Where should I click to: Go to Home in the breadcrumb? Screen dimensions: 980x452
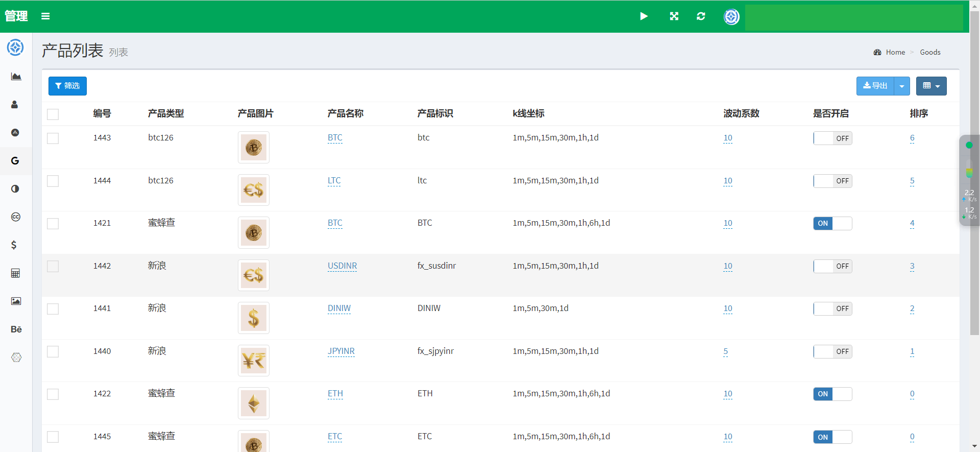click(x=895, y=52)
